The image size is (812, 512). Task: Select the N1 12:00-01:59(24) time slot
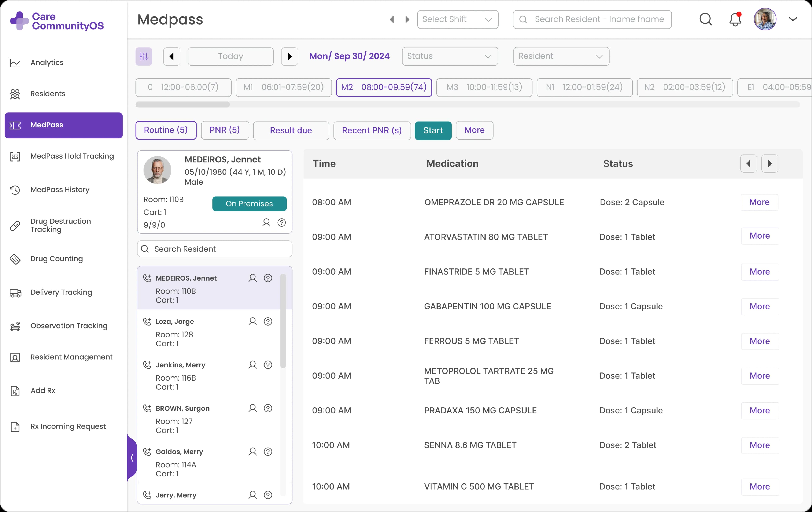click(584, 87)
